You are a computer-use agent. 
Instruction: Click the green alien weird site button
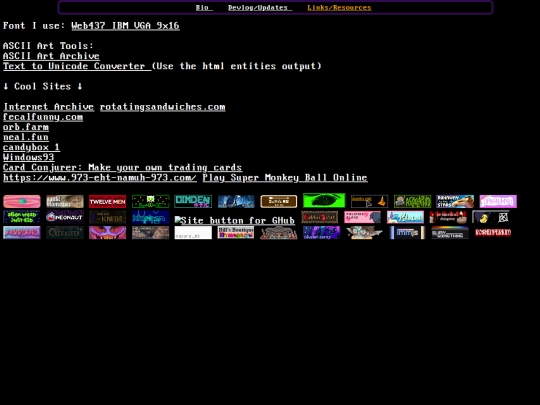[x=22, y=217]
